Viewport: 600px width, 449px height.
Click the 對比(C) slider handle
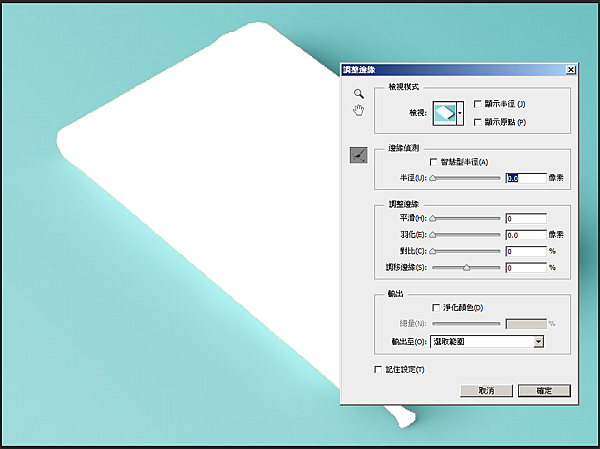pos(433,251)
